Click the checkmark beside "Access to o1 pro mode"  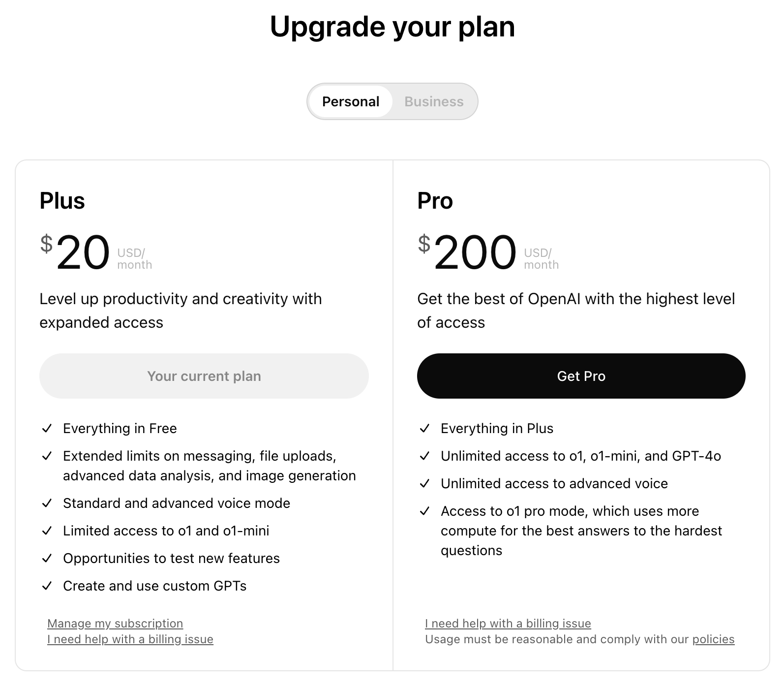(x=424, y=511)
